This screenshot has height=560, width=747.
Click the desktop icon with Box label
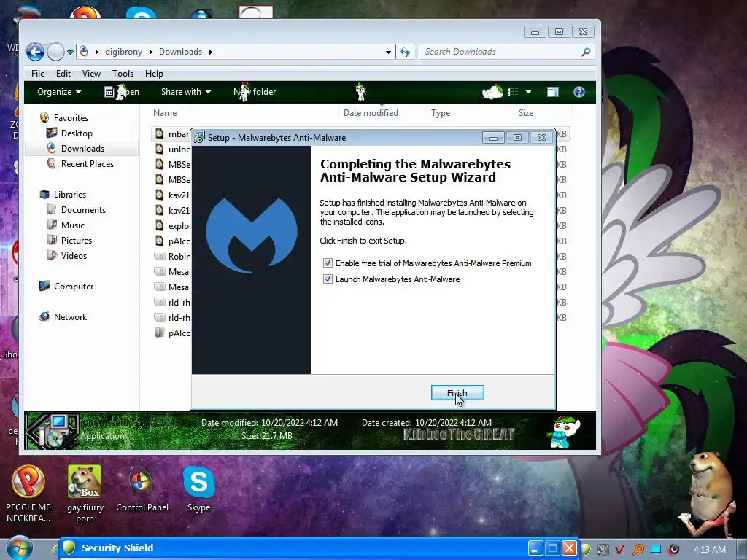pyautogui.click(x=85, y=494)
